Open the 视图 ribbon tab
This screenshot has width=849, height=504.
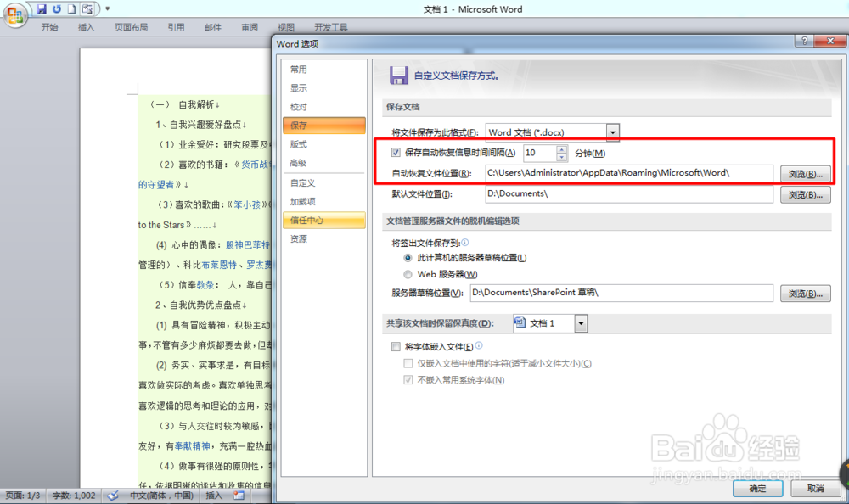point(286,27)
